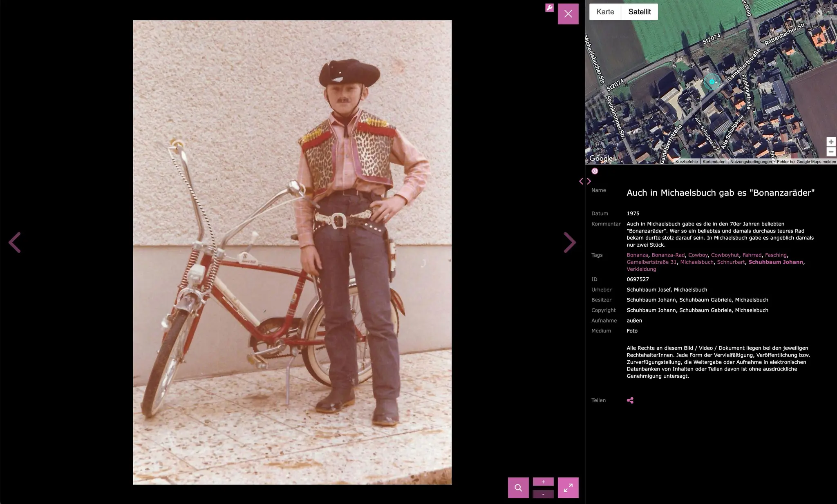Click the cowboy bicycle photo
The width and height of the screenshot is (837, 504).
coord(292,252)
